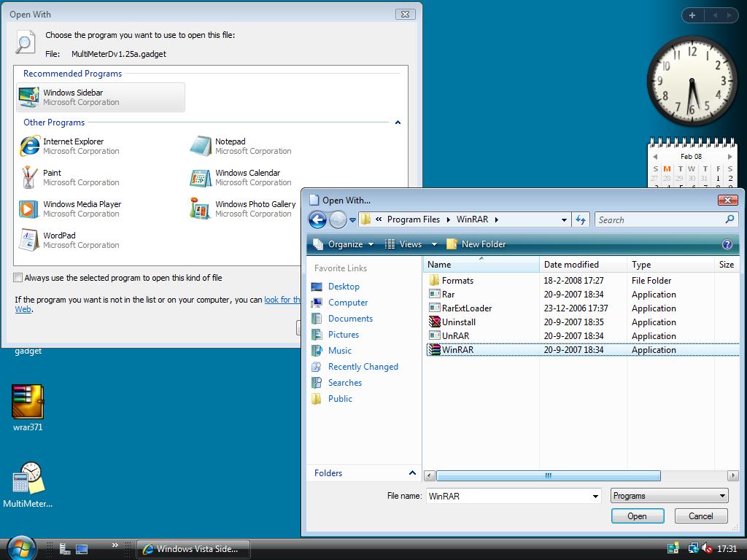747x560 pixels.
Task: Open the file dialog help icon
Action: [x=727, y=244]
